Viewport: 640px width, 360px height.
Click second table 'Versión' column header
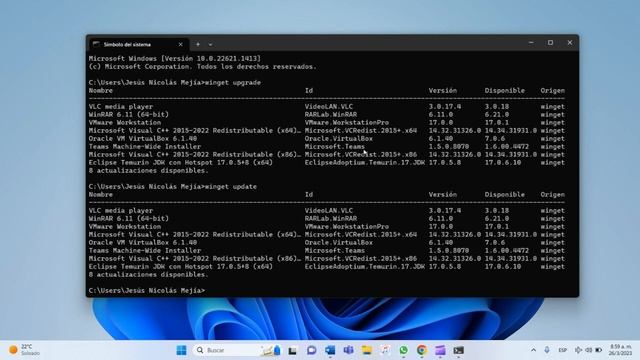(x=442, y=195)
